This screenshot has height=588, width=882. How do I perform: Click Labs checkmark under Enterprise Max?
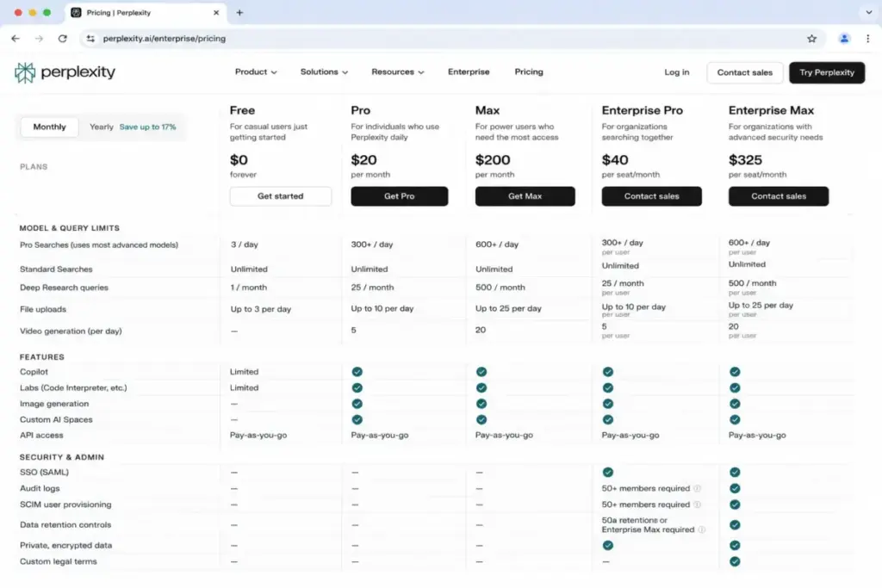click(x=736, y=388)
